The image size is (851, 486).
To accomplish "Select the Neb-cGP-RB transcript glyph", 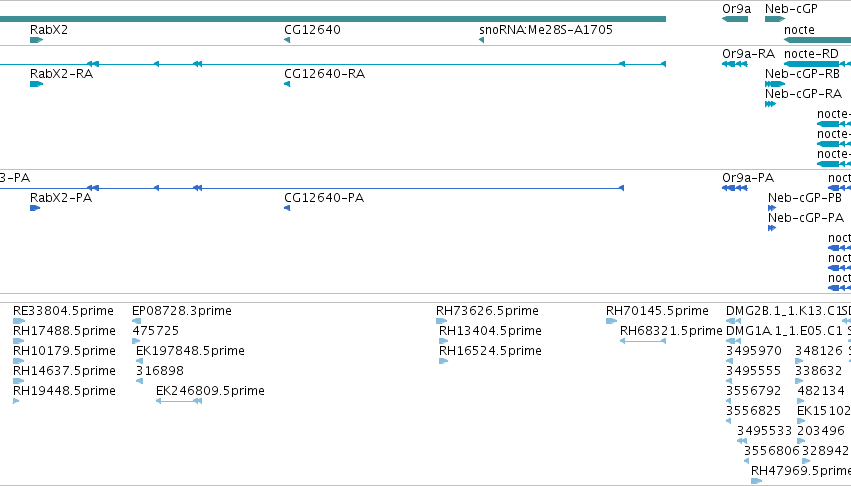I will pyautogui.click(x=775, y=84).
